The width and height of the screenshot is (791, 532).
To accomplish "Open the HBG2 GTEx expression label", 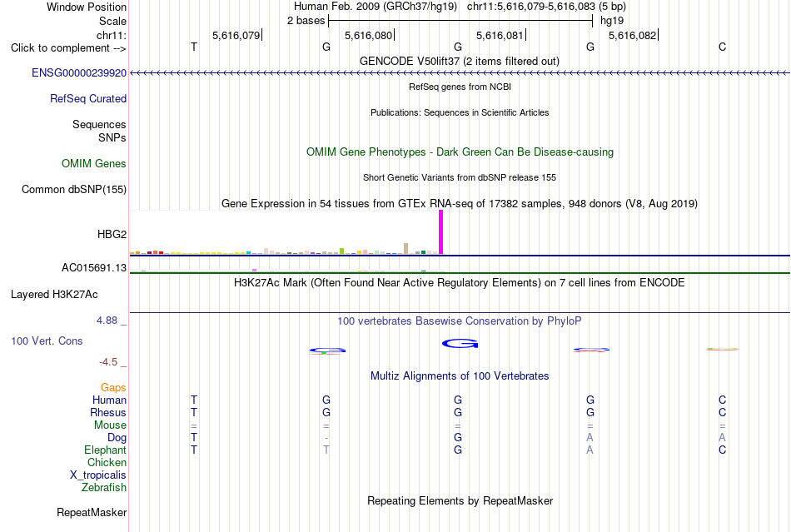I will click(x=112, y=234).
